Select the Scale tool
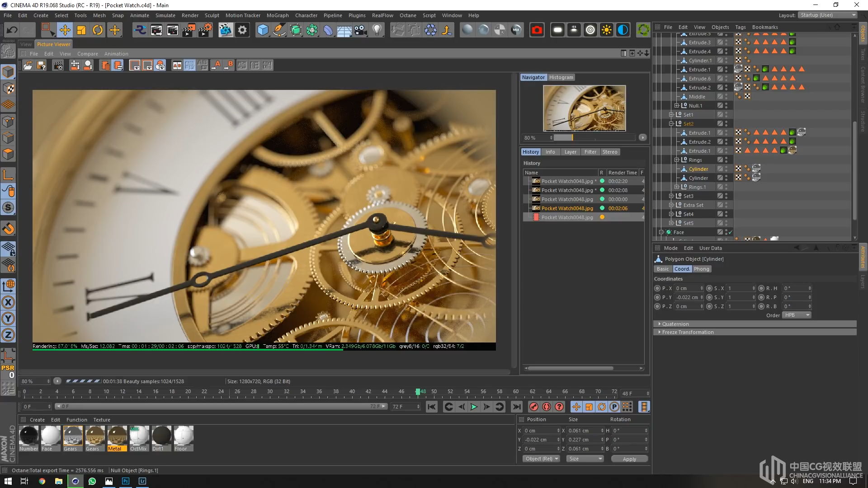The image size is (868, 488). (81, 30)
